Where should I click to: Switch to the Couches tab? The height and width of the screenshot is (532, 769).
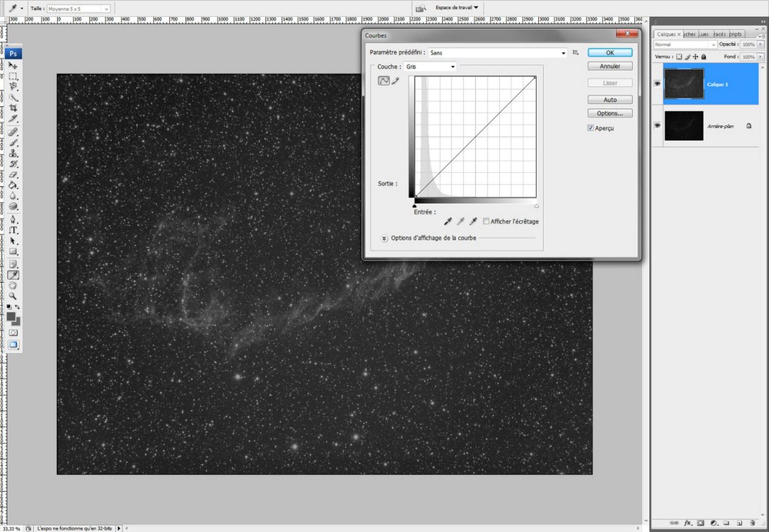(690, 35)
